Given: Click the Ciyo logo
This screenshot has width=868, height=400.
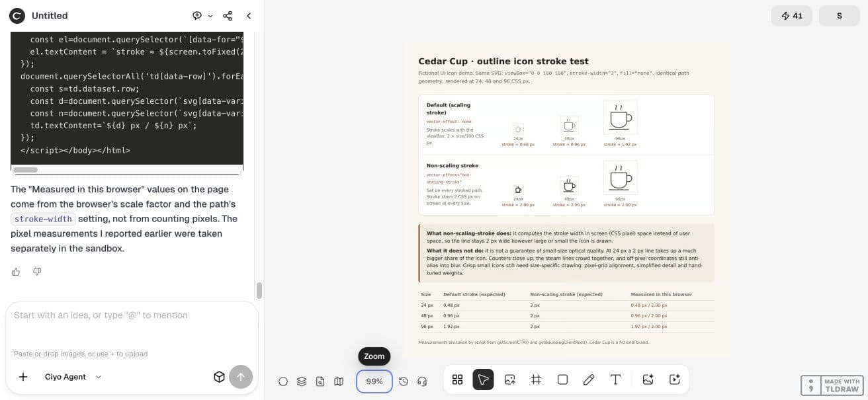Looking at the screenshot, I should (17, 16).
